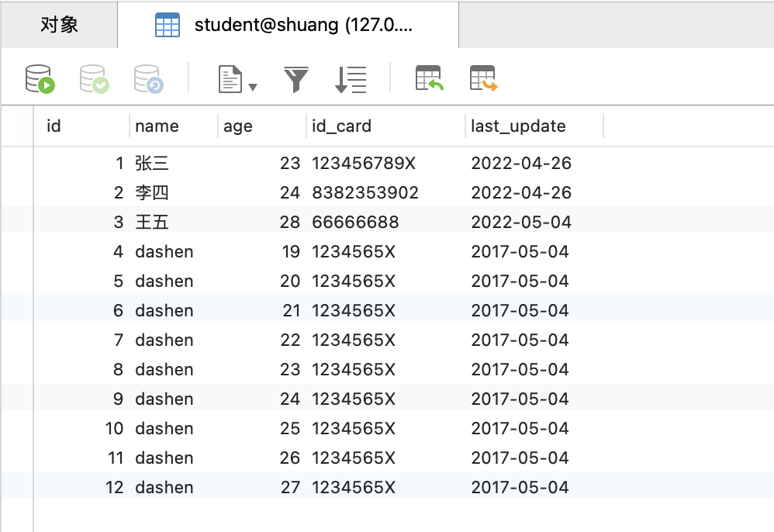Viewport: 774px width, 532px height.
Task: Click the text document toolbar icon
Action: coord(230,79)
